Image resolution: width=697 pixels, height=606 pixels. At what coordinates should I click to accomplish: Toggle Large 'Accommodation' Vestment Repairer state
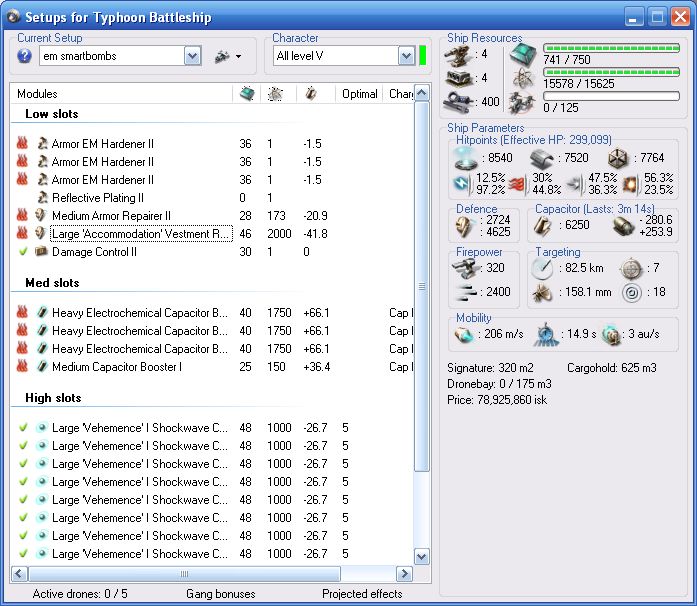22,233
